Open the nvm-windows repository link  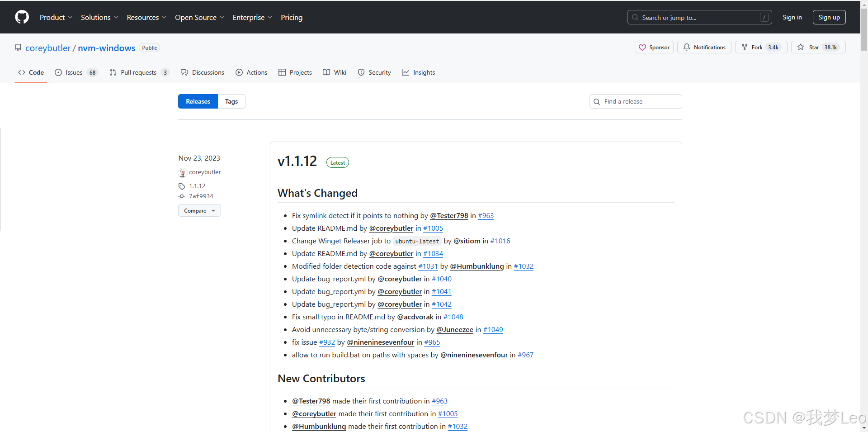coord(107,48)
